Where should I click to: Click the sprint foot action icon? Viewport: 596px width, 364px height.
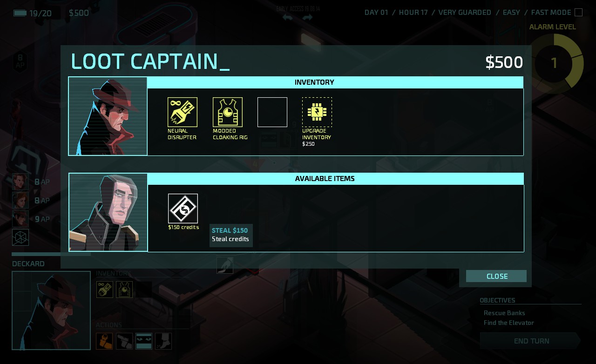[x=163, y=341]
